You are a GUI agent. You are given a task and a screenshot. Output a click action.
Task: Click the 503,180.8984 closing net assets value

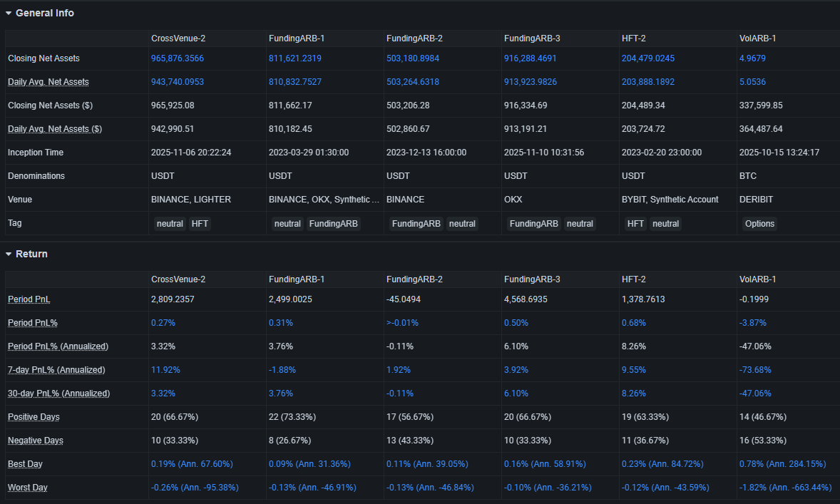click(412, 58)
